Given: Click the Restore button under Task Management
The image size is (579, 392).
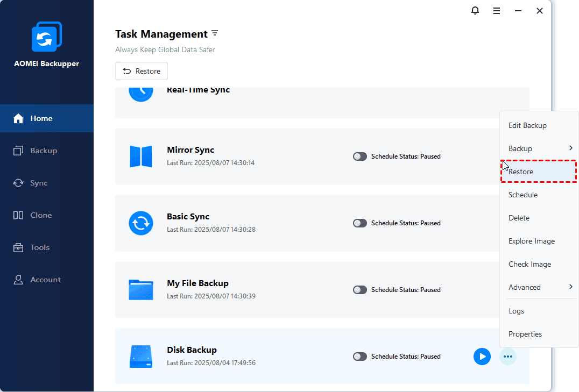Looking at the screenshot, I should pyautogui.click(x=142, y=71).
